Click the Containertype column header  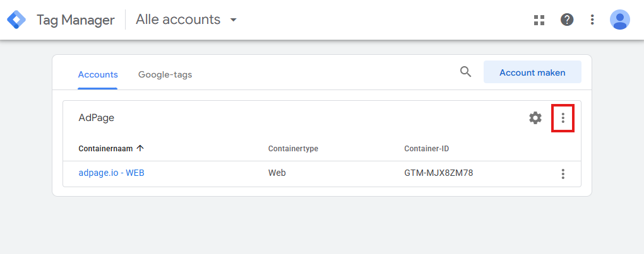pos(293,149)
